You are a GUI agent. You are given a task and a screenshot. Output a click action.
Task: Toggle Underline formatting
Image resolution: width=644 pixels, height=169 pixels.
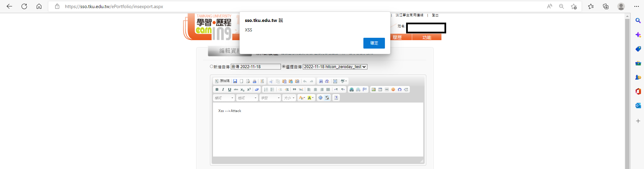(x=229, y=89)
